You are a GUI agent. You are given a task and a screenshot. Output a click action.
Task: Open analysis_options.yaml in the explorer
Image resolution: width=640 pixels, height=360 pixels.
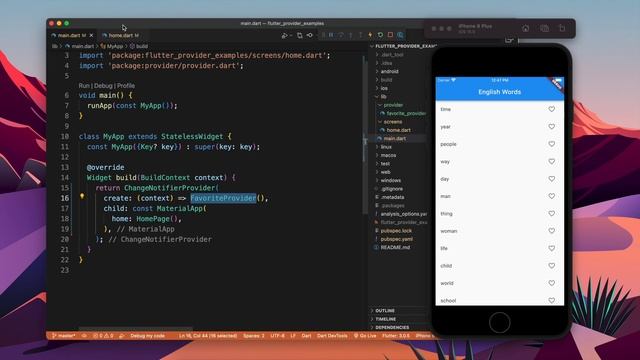403,214
